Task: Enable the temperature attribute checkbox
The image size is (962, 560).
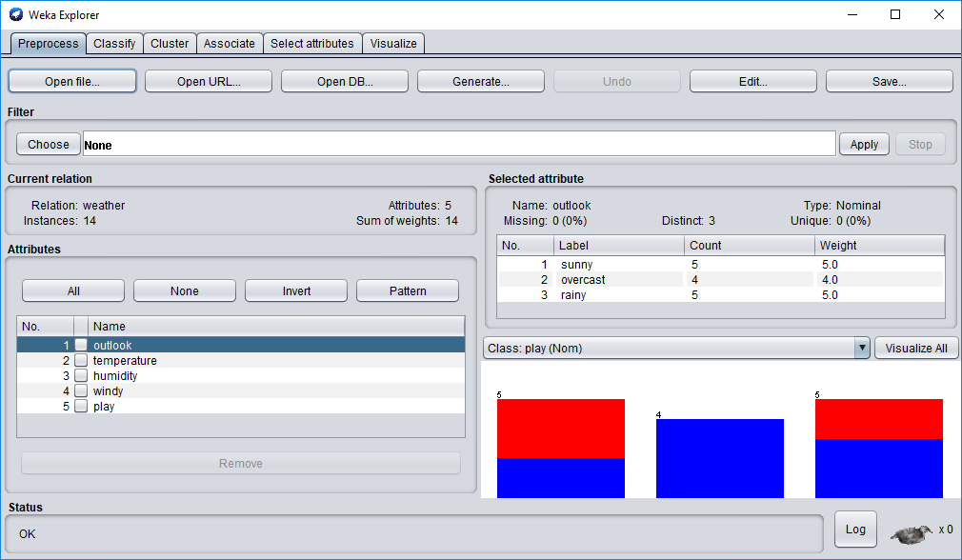Action: click(x=81, y=361)
